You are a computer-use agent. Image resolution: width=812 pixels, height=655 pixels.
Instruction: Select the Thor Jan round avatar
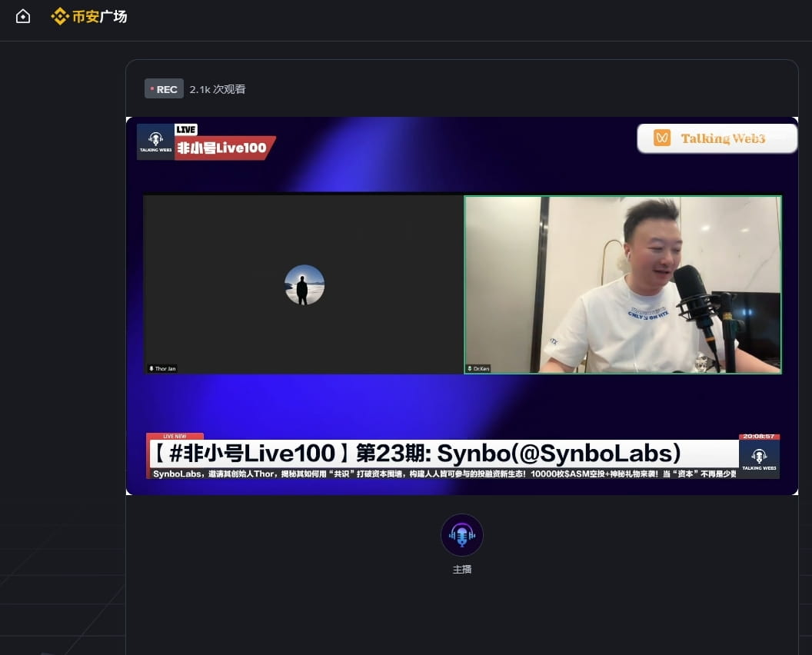[304, 284]
